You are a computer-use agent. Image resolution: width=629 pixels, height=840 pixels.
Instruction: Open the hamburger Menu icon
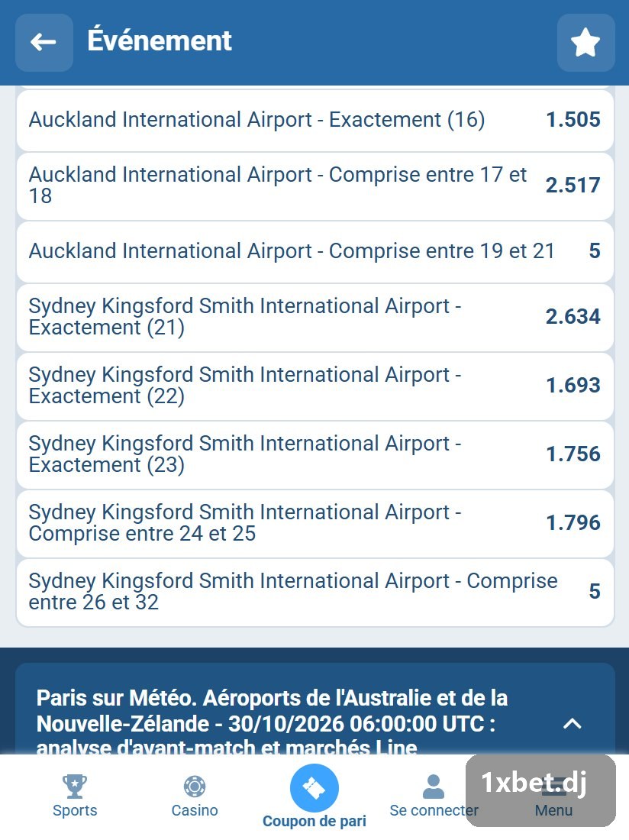(553, 787)
